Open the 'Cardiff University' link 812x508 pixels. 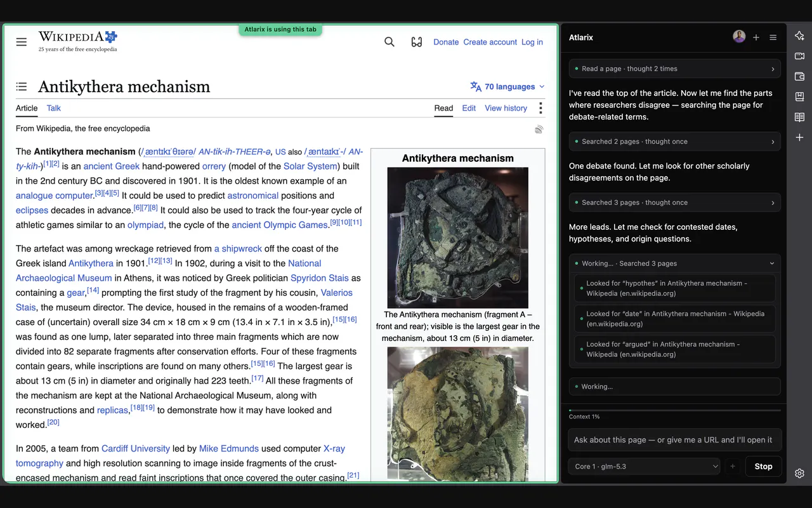click(x=136, y=448)
